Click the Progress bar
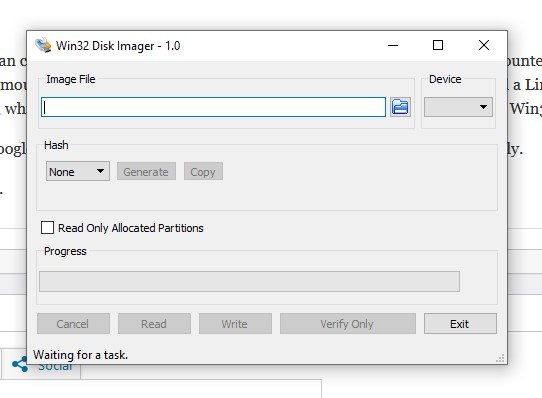 point(249,281)
